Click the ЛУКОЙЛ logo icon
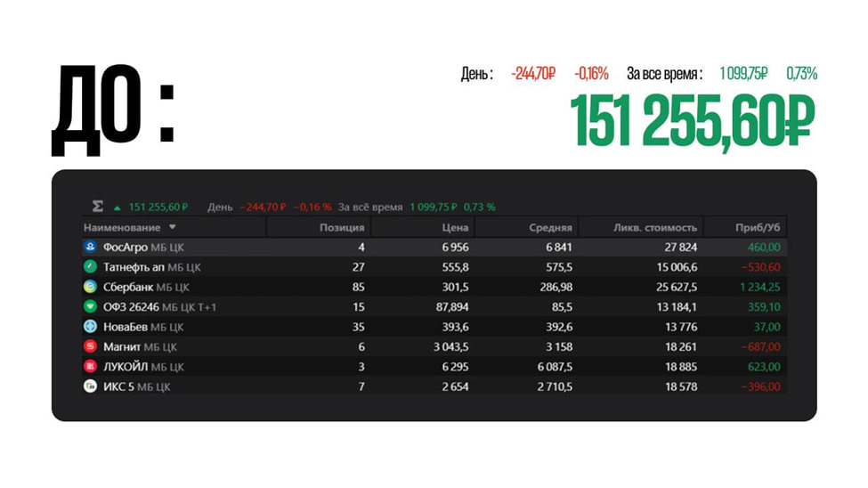The height and width of the screenshot is (488, 868). pos(90,366)
